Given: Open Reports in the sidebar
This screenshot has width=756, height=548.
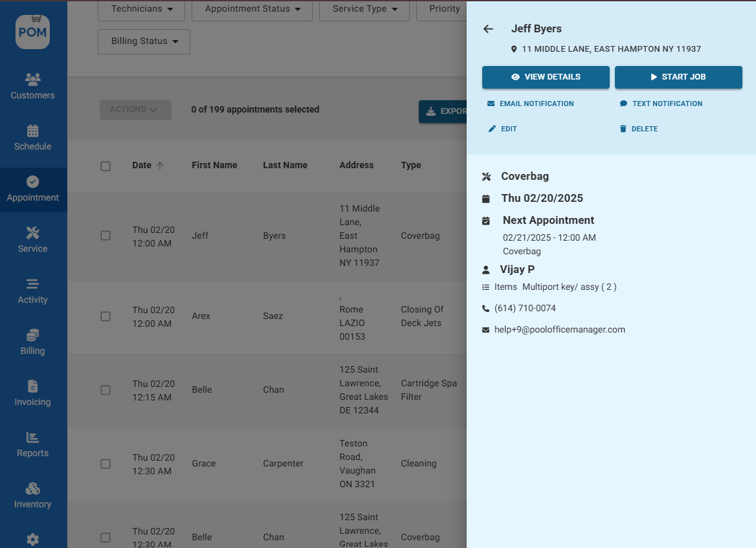Looking at the screenshot, I should (x=32, y=444).
